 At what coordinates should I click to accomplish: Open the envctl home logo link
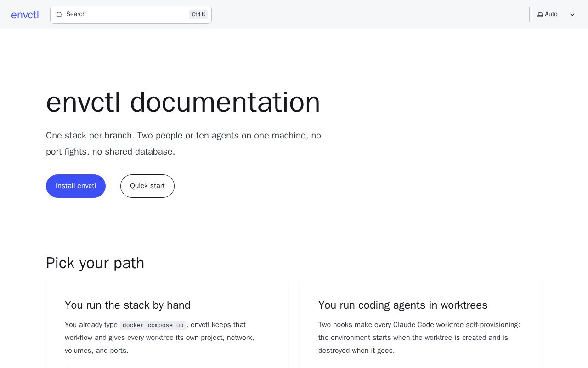tap(25, 15)
